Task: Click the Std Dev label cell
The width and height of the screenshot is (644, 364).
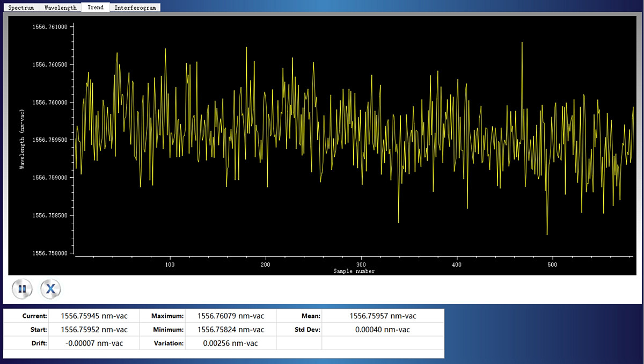Action: click(299, 329)
